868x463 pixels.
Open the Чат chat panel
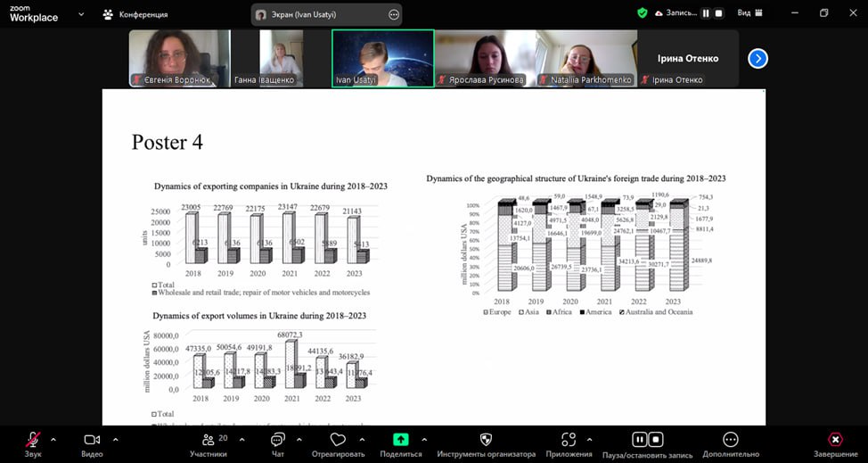[x=278, y=445]
